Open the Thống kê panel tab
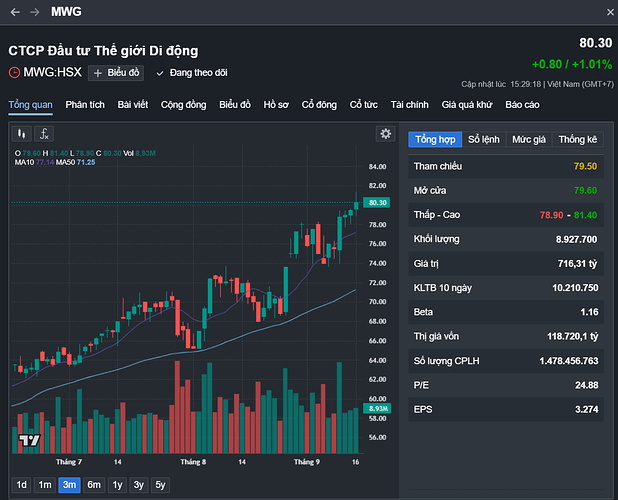This screenshot has width=618, height=500. pos(577,139)
